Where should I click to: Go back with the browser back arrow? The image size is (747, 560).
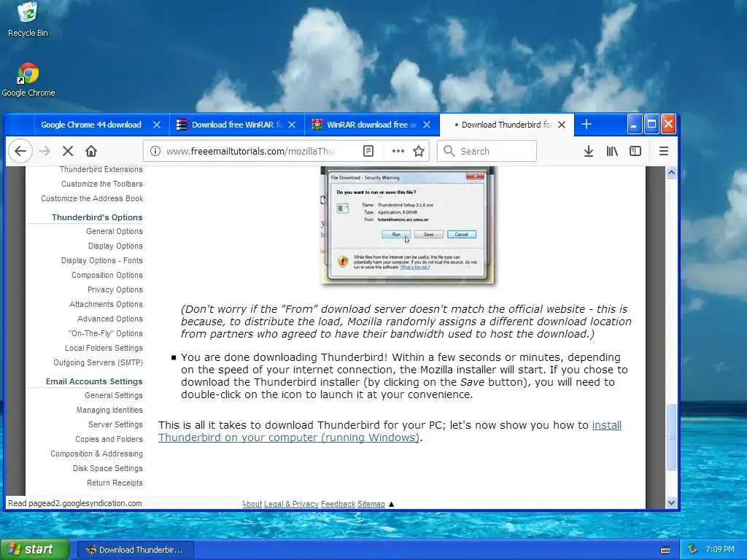click(x=20, y=152)
